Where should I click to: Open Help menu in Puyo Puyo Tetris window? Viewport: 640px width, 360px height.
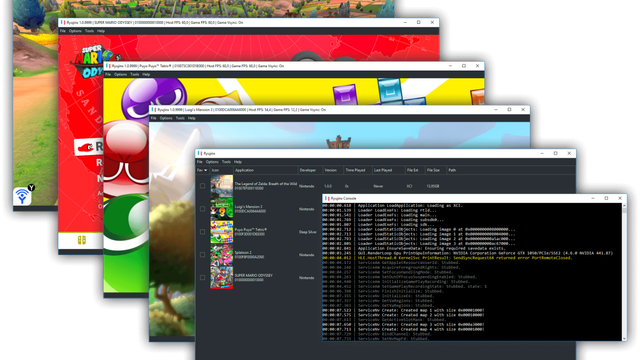click(146, 75)
